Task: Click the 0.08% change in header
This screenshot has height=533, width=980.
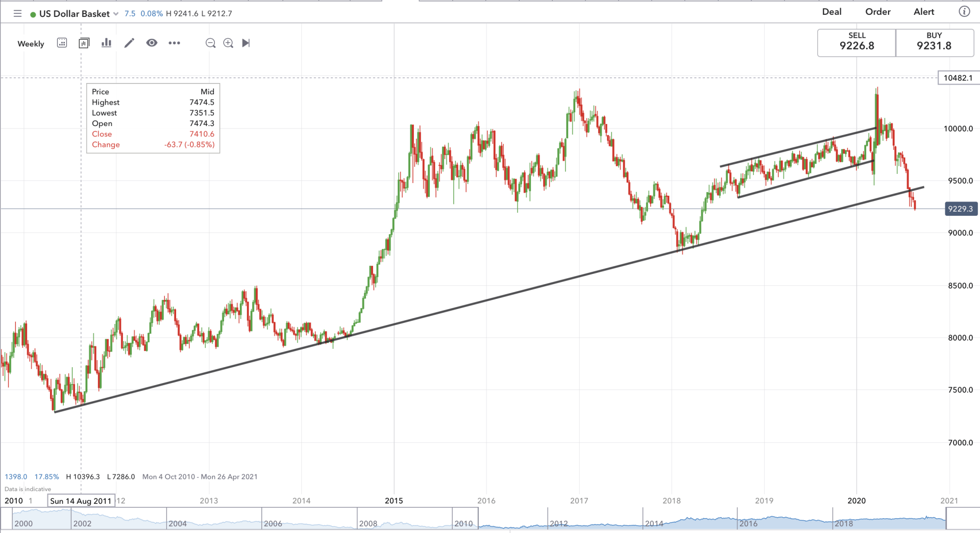Action: tap(152, 14)
